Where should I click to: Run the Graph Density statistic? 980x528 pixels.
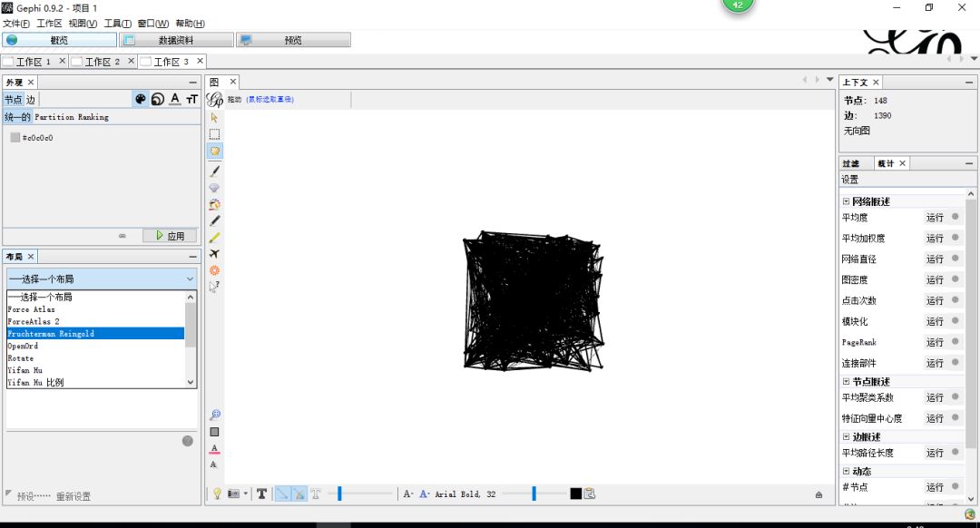[935, 280]
